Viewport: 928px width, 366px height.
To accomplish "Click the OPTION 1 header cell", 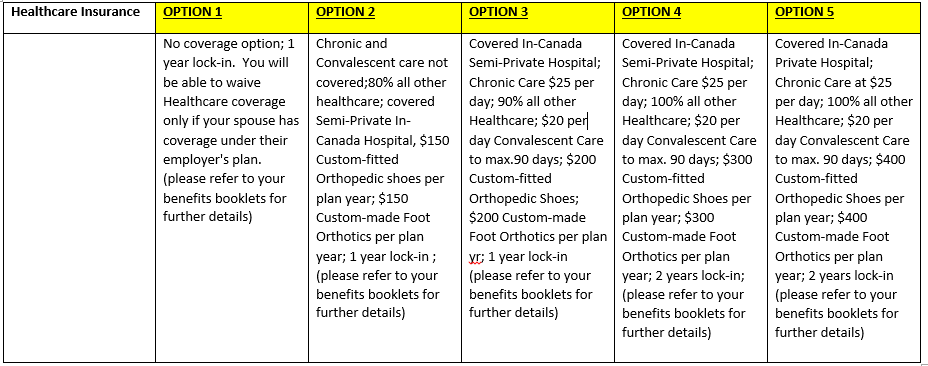I will pos(232,18).
